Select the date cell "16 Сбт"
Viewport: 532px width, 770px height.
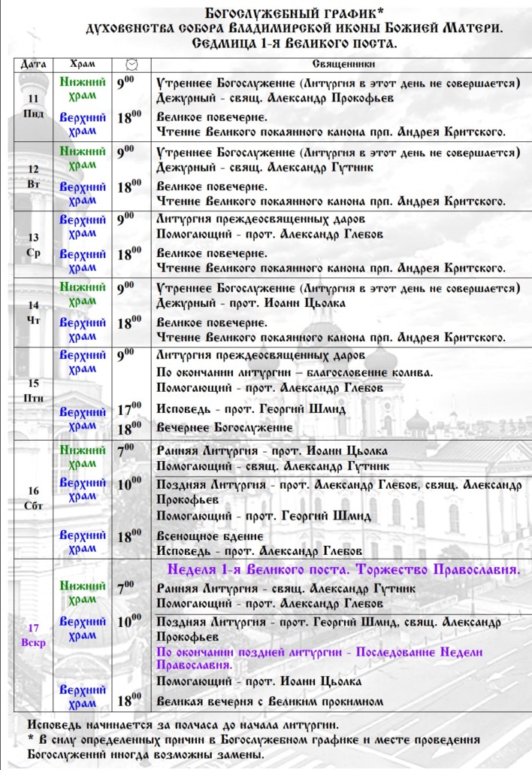click(x=33, y=498)
